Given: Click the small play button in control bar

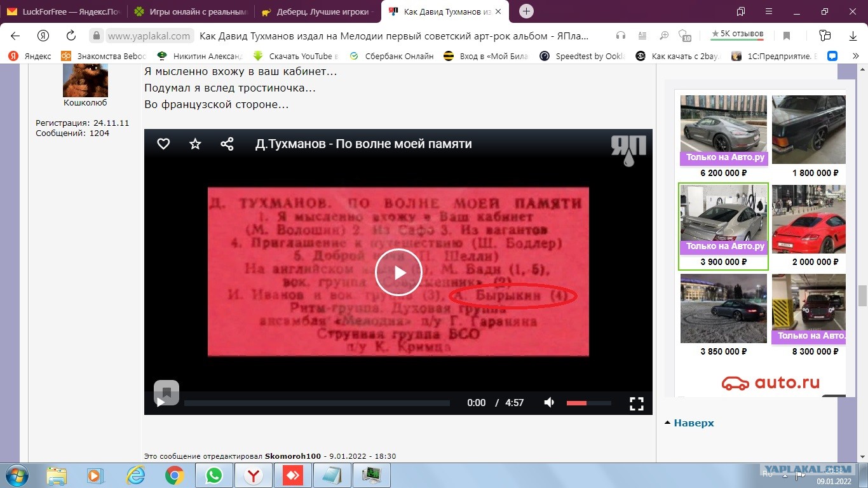Looking at the screenshot, I should (x=161, y=402).
